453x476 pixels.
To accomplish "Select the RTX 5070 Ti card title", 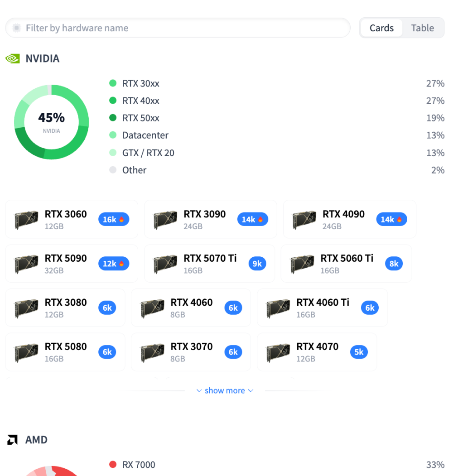I will [210, 258].
